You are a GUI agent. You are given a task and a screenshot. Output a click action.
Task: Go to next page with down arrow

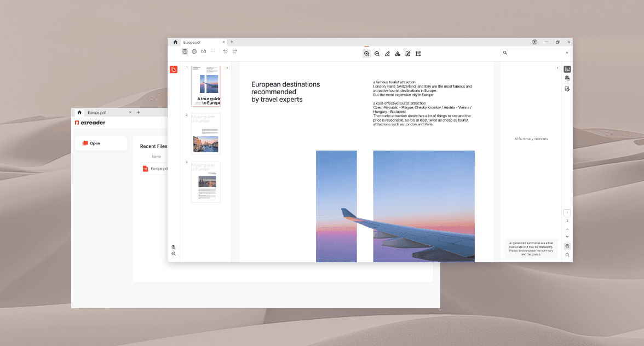[x=567, y=237]
